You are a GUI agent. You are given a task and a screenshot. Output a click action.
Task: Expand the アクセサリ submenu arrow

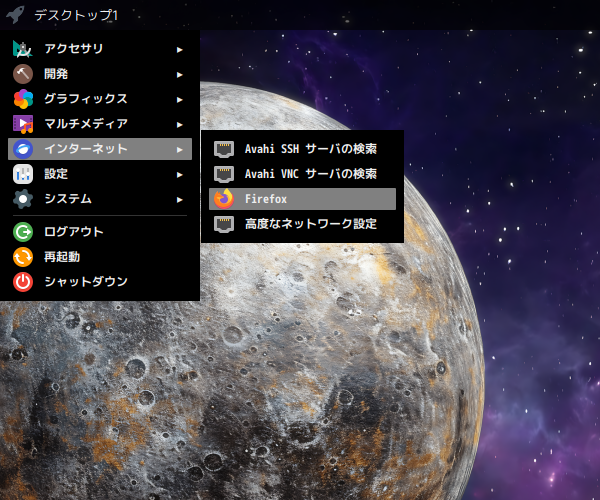pyautogui.click(x=179, y=49)
